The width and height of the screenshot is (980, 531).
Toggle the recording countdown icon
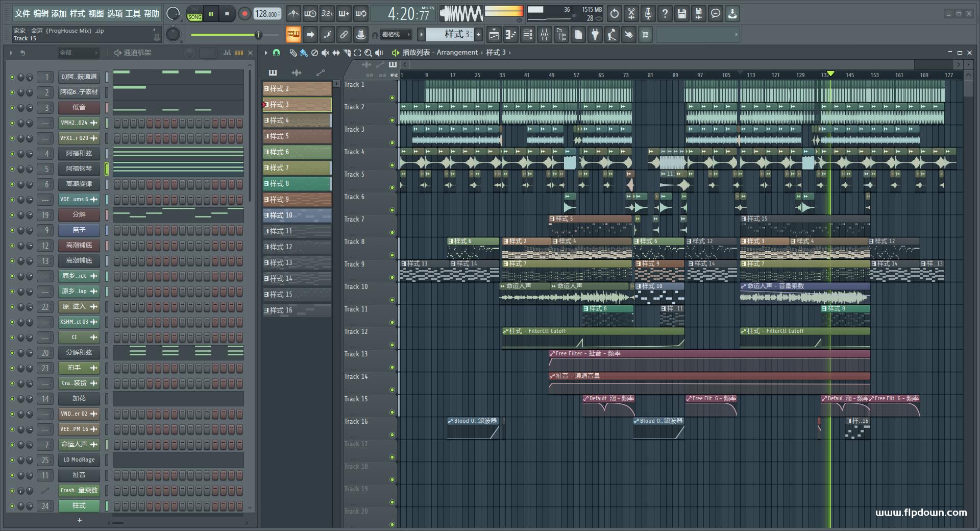click(x=327, y=14)
